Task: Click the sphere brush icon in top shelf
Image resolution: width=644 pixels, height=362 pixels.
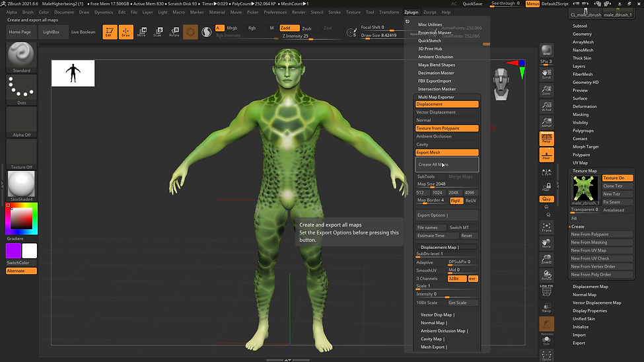Action: 191,32
